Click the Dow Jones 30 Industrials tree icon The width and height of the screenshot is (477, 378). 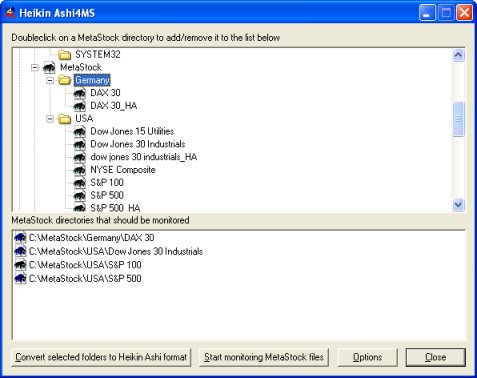(x=80, y=144)
